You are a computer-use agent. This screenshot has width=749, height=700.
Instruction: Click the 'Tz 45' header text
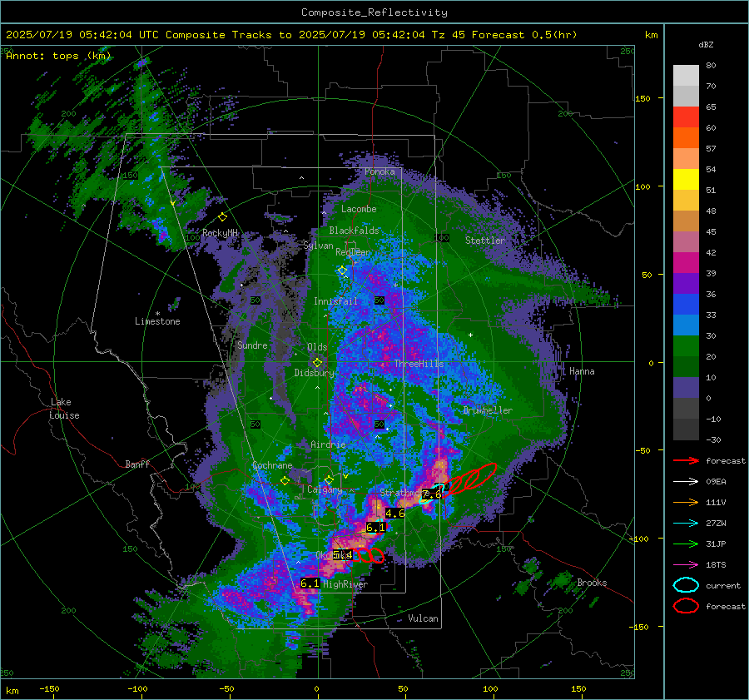point(449,35)
